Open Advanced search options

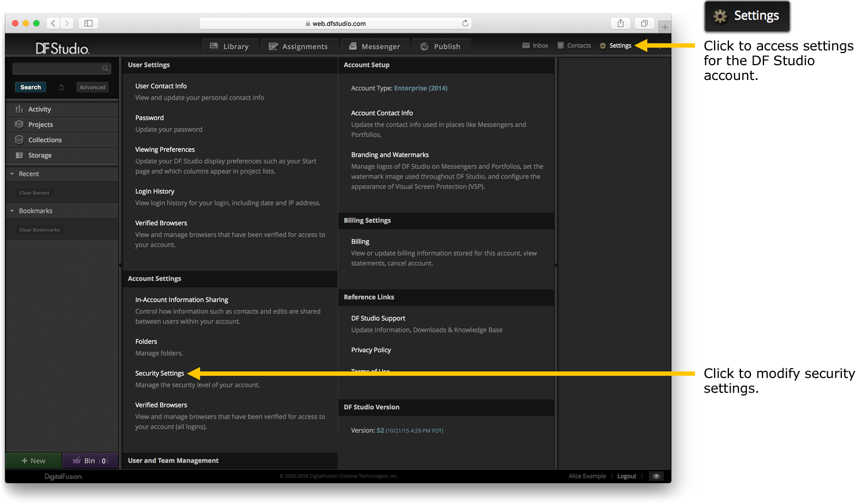(92, 87)
